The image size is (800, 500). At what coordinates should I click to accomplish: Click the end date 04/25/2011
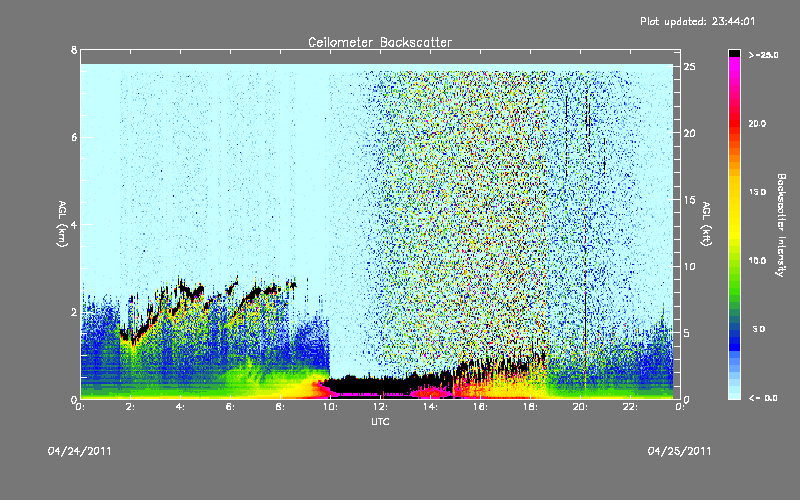(x=679, y=451)
